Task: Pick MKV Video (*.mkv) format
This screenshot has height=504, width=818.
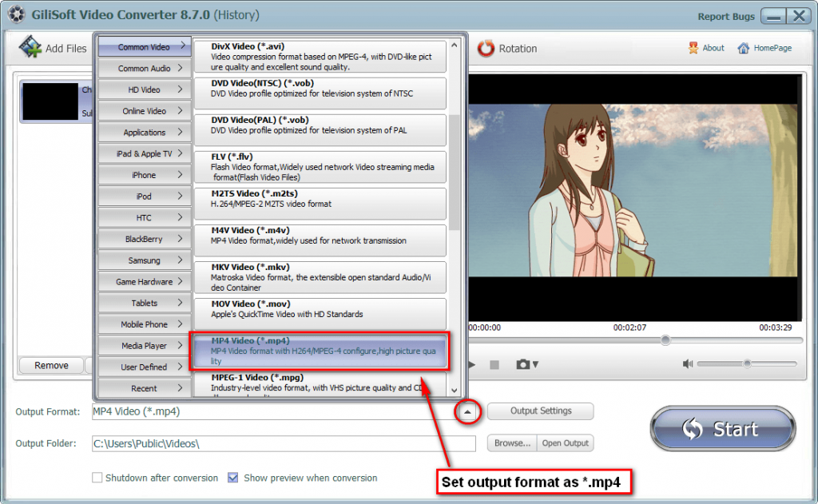Action: (x=320, y=277)
